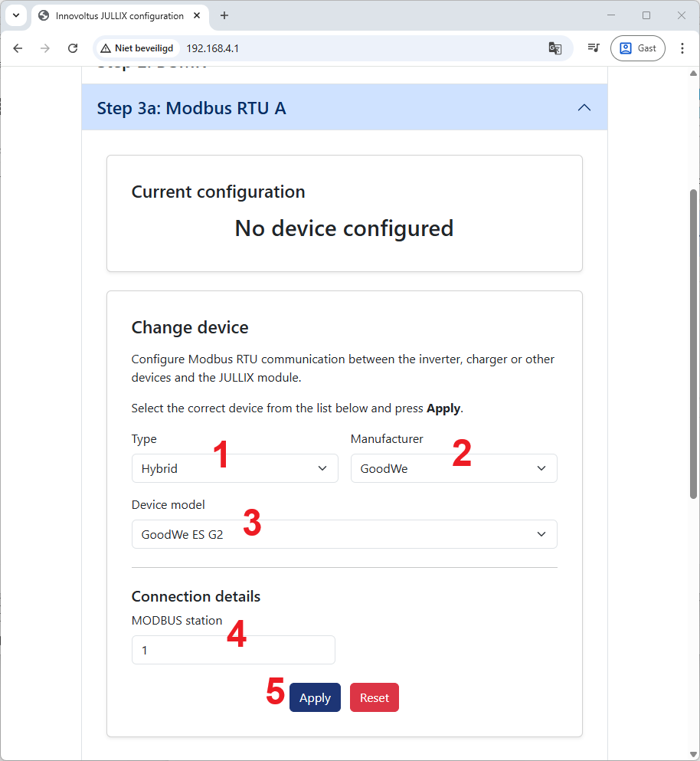Click the Niet beveiligd security warning
This screenshot has height=761, width=700.
click(137, 48)
